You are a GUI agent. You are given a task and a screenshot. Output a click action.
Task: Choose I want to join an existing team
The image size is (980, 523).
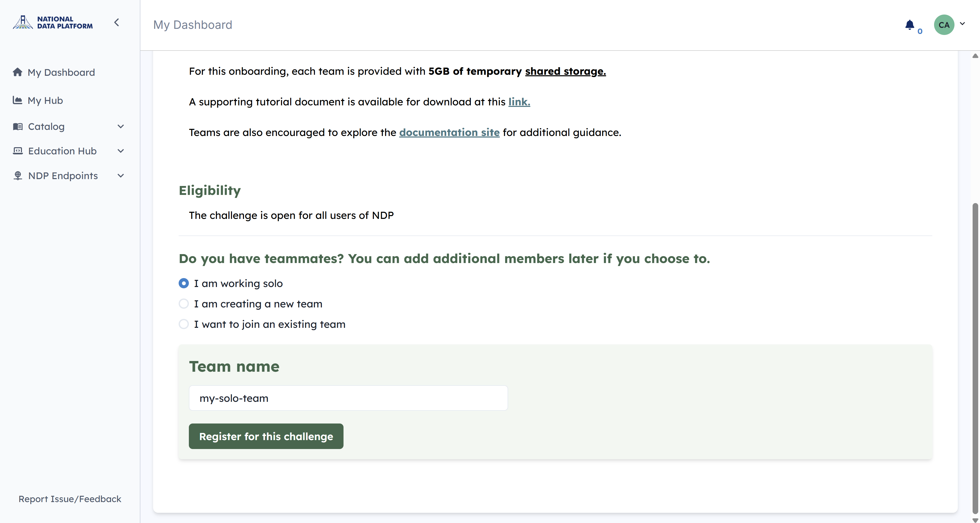click(x=184, y=324)
